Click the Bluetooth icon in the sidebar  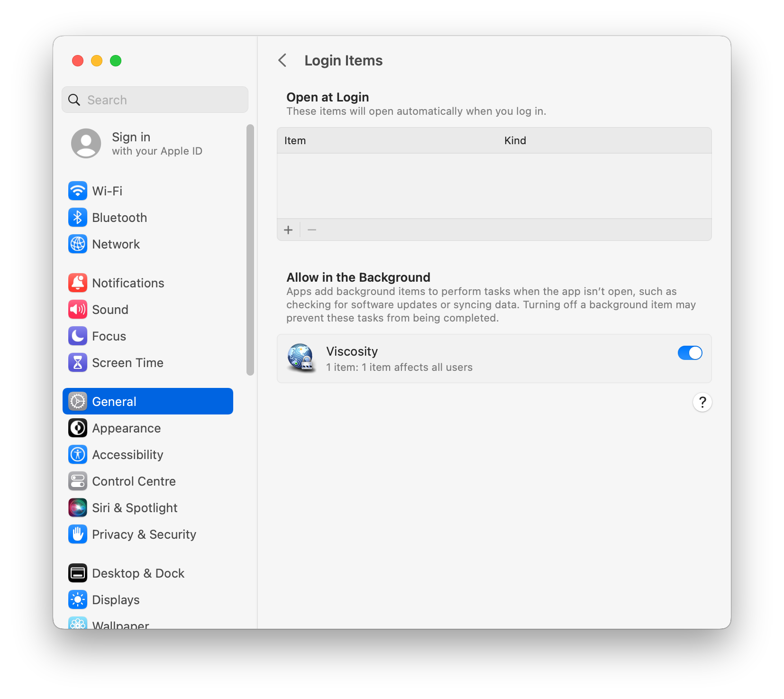tap(78, 218)
